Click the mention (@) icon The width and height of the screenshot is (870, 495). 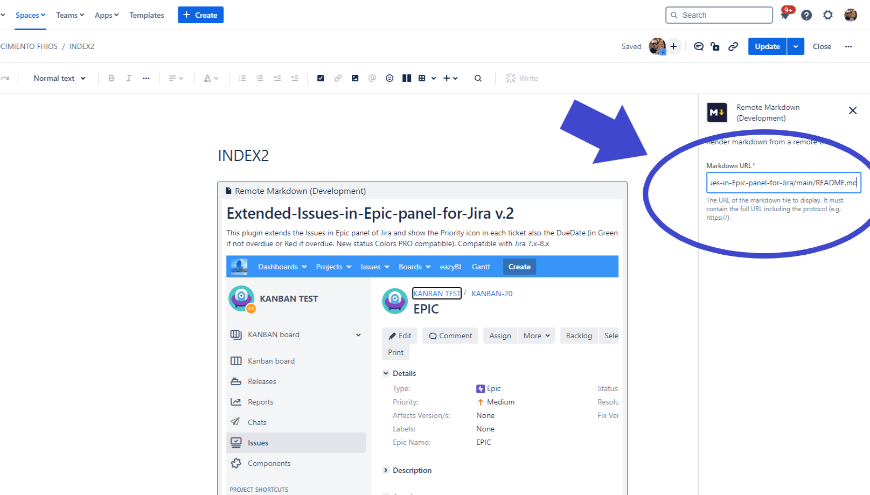[x=372, y=78]
